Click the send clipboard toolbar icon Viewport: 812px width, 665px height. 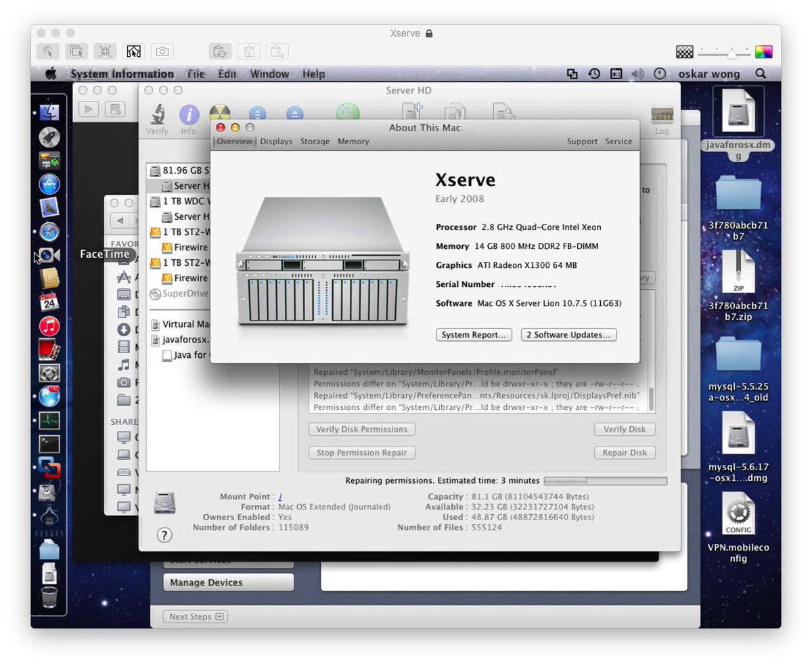coord(277,51)
